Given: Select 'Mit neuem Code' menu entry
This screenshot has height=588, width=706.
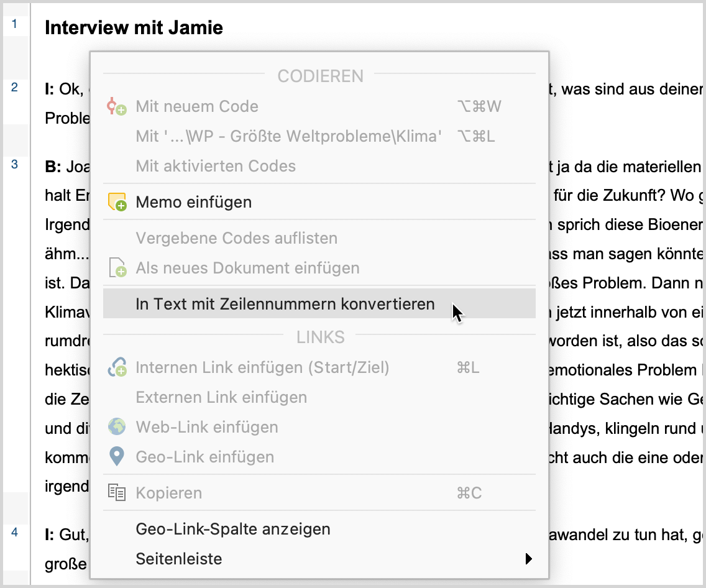Looking at the screenshot, I should 196,106.
